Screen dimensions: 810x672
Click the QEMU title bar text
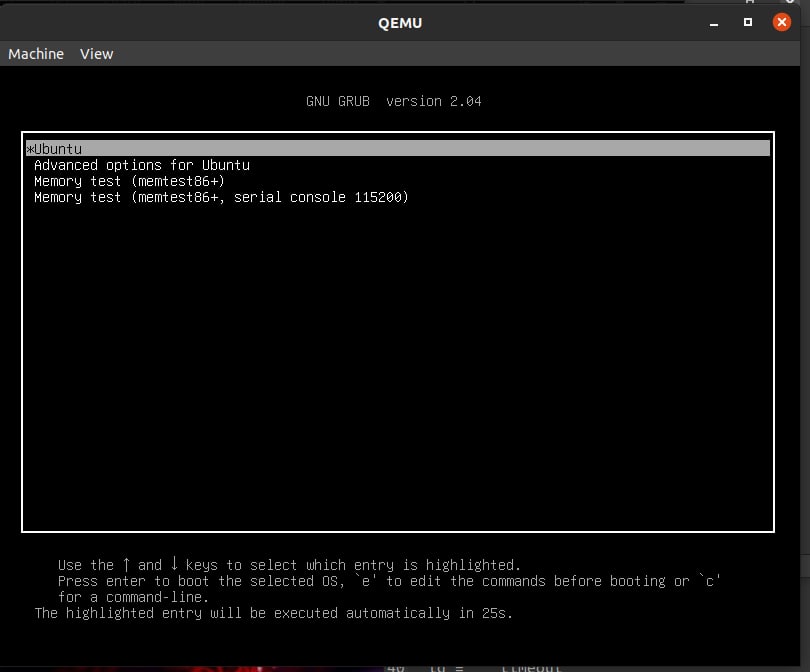tap(400, 23)
